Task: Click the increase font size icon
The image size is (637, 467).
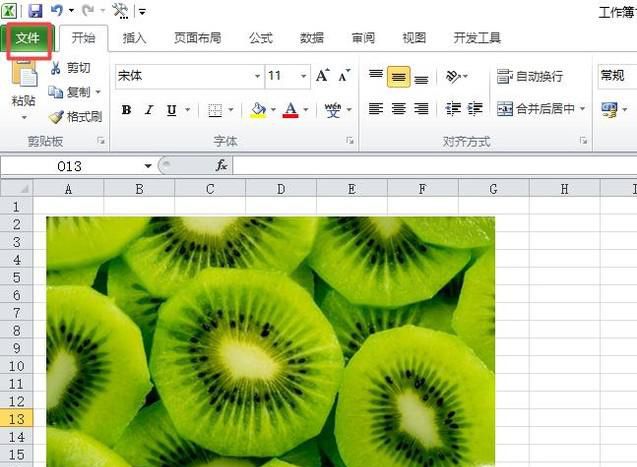Action: [322, 76]
